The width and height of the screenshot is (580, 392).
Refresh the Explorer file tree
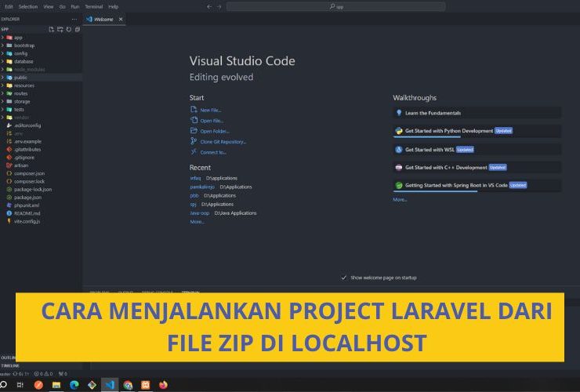(69, 29)
